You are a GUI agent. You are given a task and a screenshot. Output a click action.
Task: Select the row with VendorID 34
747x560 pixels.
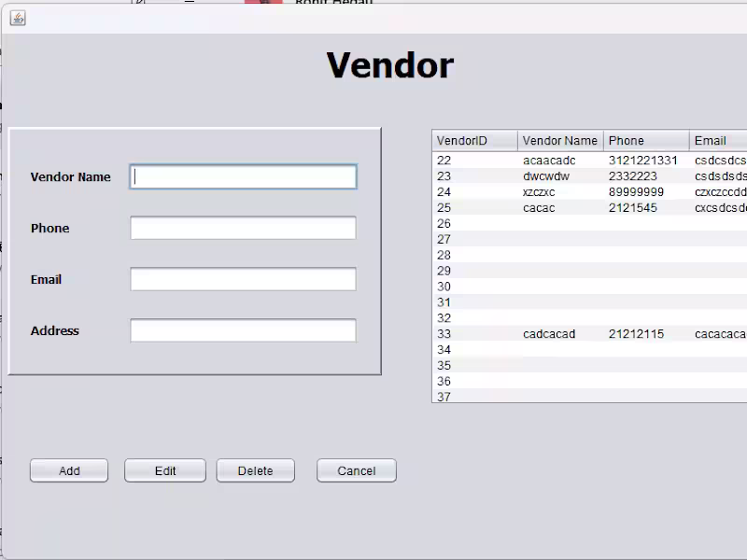click(590, 349)
